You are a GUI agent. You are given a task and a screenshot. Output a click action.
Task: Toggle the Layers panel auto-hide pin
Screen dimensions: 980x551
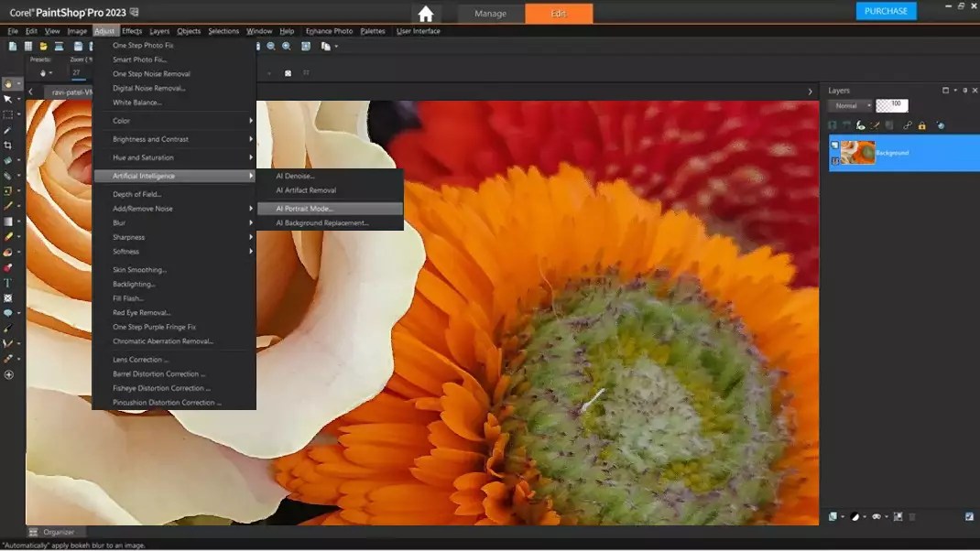(964, 90)
